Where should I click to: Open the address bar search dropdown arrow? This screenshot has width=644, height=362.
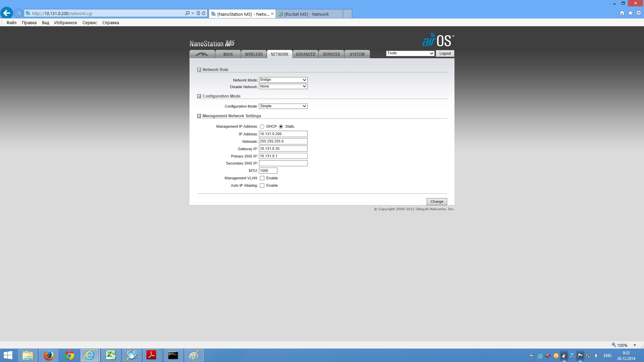click(x=193, y=13)
